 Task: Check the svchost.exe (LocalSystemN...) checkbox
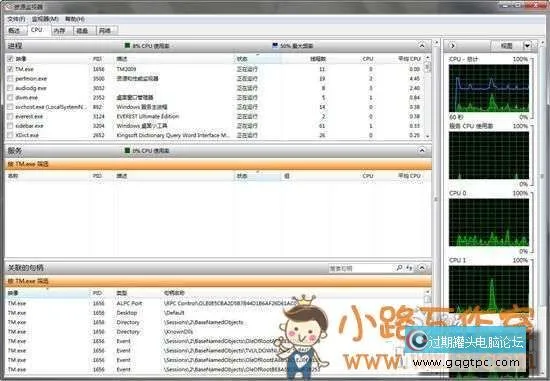click(10, 107)
